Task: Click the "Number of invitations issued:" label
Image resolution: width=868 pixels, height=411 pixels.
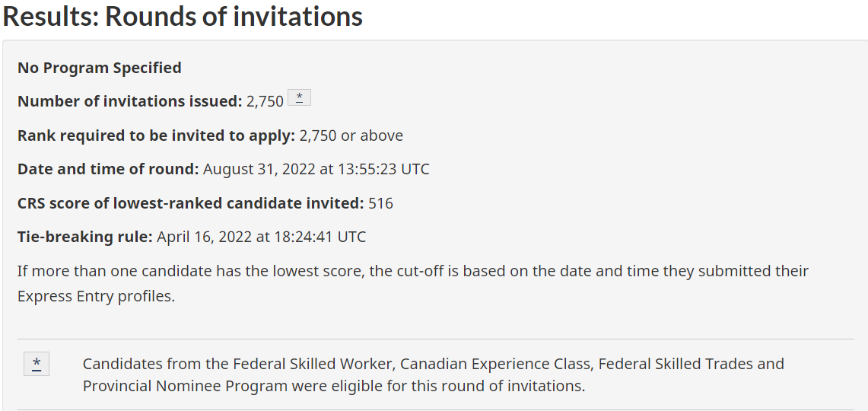Action: coord(130,101)
